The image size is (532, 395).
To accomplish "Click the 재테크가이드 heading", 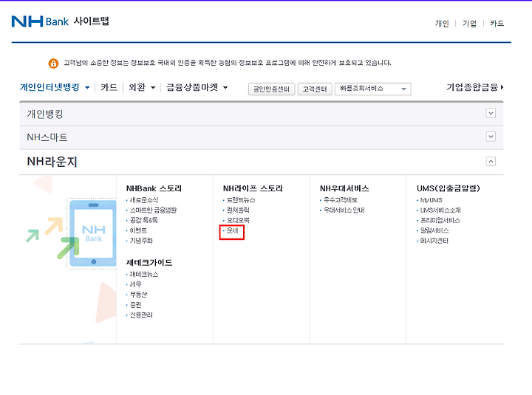I will click(149, 262).
